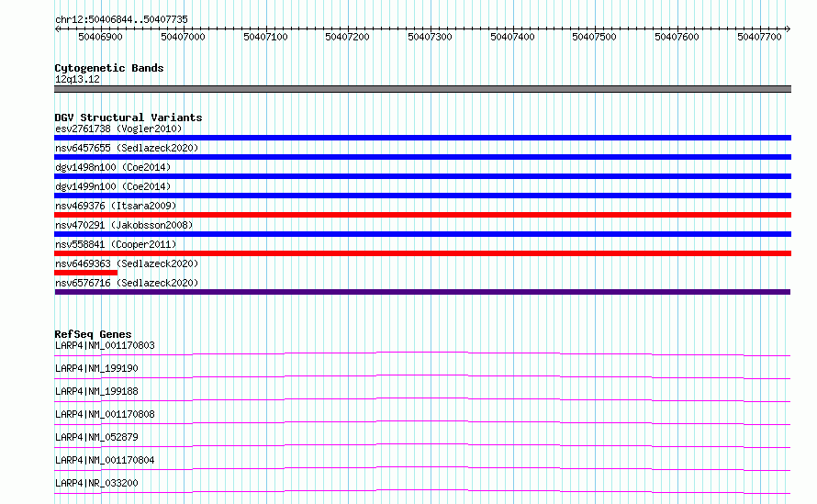Open transcript LARP4|NM_001170808 label
This screenshot has width=817, height=504.
coord(105,414)
